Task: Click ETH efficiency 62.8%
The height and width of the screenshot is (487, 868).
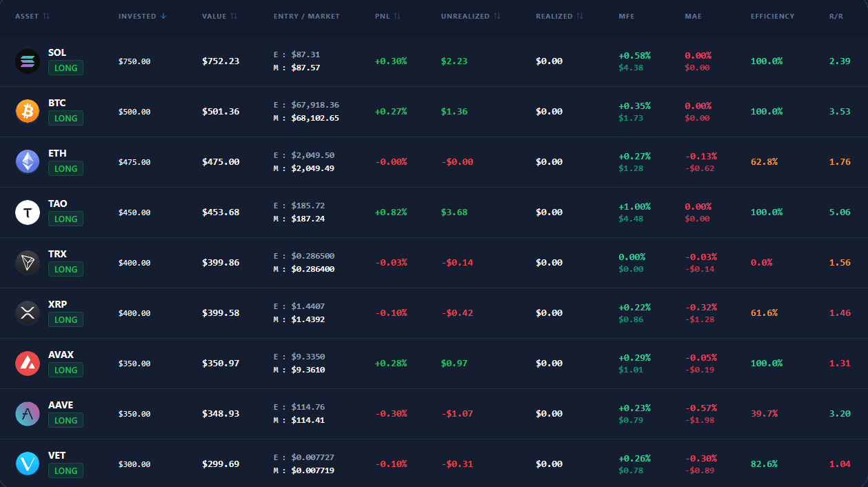Action: [x=764, y=162]
